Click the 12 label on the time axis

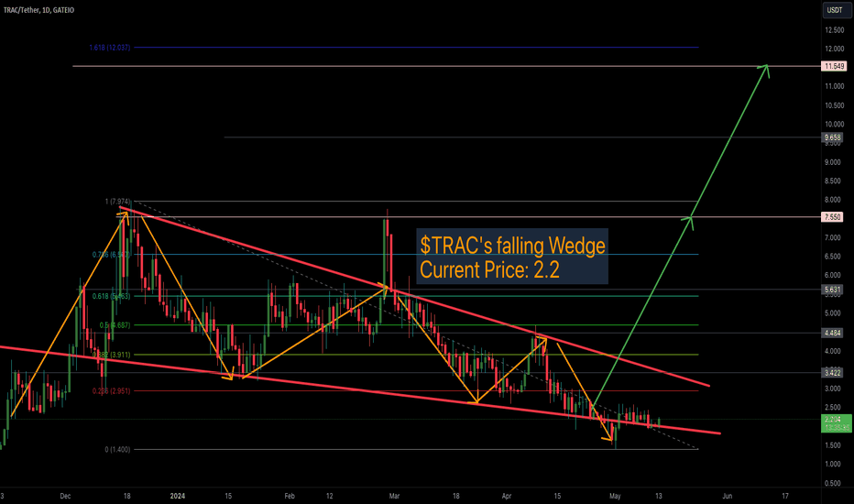pyautogui.click(x=330, y=496)
